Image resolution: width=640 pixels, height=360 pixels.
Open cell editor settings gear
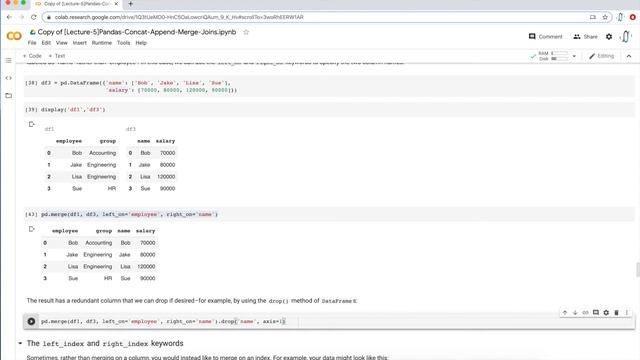[x=606, y=313]
